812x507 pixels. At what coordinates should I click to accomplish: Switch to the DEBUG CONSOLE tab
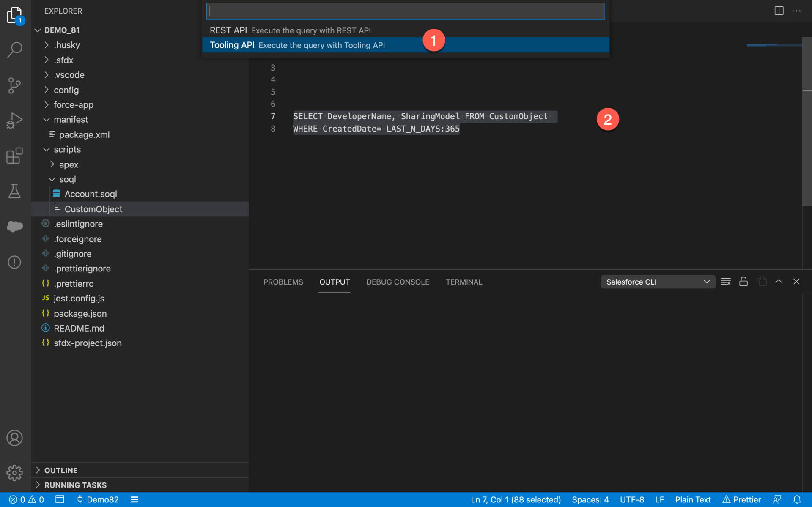click(398, 282)
